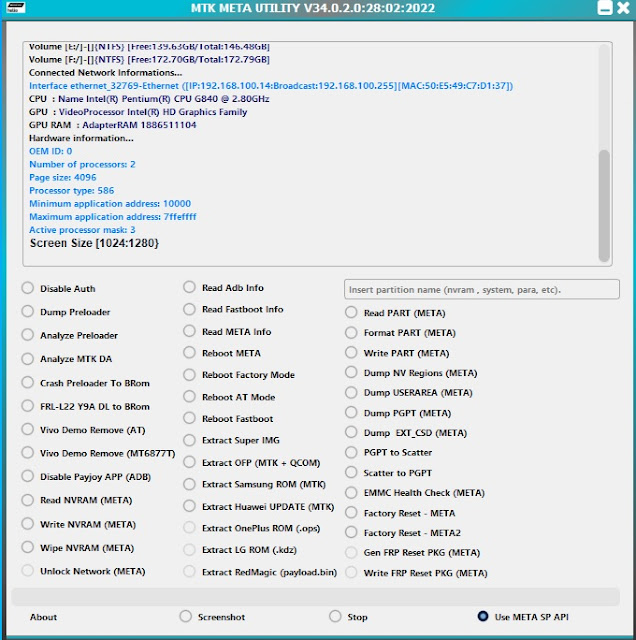This screenshot has width=636, height=640.
Task: Select Write PART (META)
Action: 351,353
